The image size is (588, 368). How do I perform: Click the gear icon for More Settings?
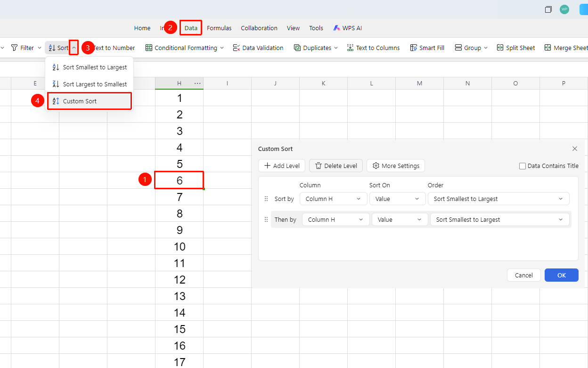pos(376,166)
